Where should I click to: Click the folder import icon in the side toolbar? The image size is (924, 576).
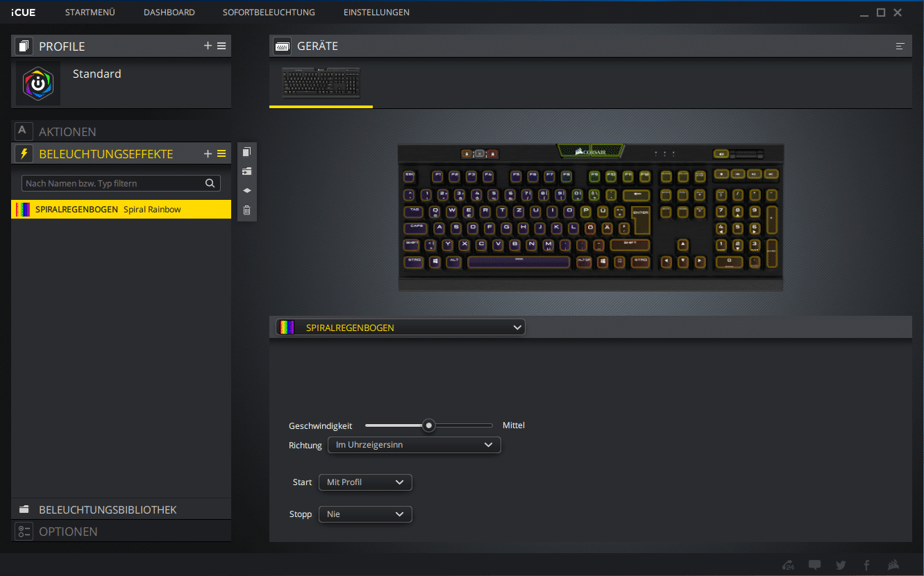click(246, 171)
